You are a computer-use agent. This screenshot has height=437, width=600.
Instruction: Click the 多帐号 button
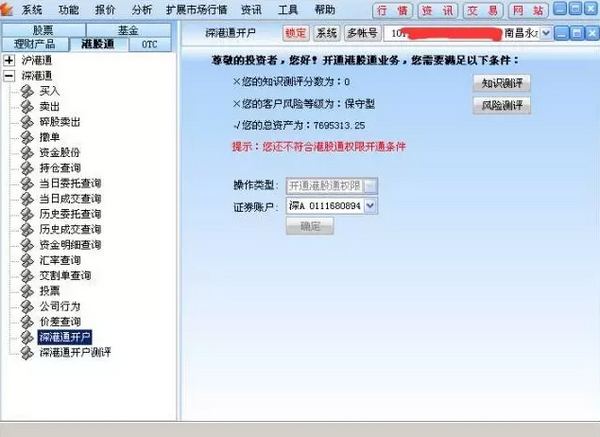click(x=362, y=33)
